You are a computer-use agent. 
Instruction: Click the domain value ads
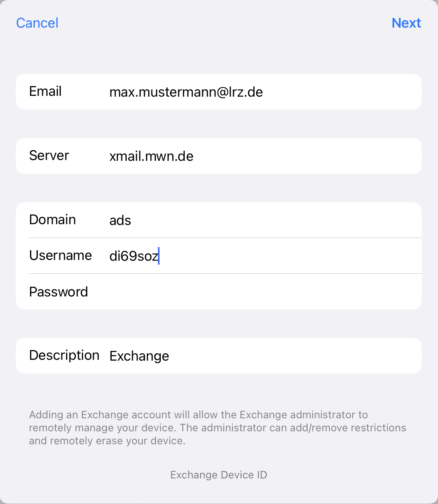click(120, 221)
